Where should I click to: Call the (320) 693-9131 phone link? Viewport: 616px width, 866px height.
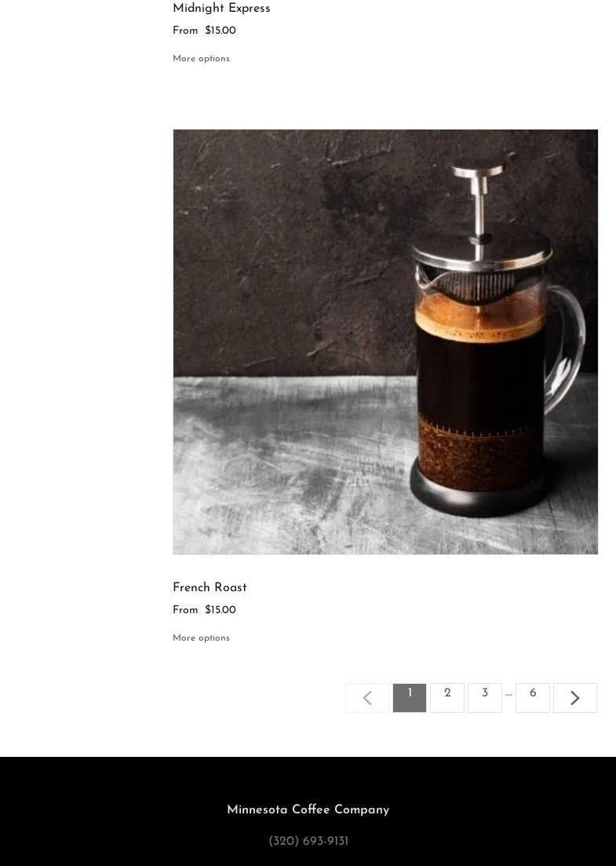(x=308, y=841)
